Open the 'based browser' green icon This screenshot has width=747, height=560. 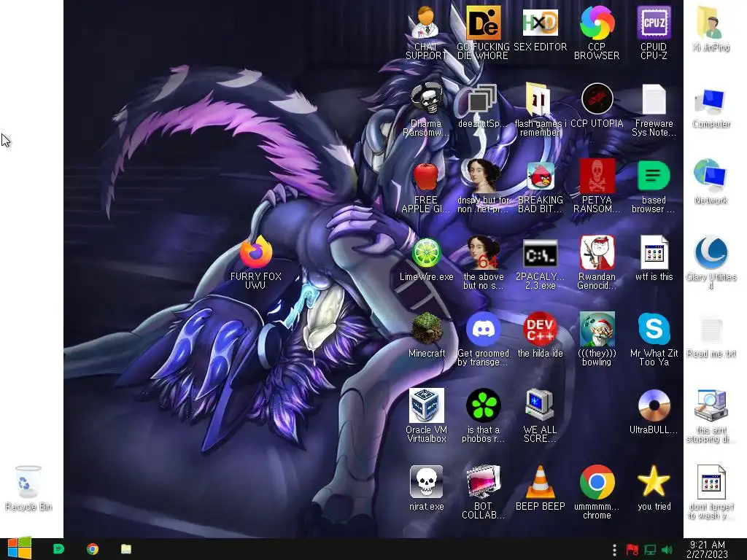654,187
